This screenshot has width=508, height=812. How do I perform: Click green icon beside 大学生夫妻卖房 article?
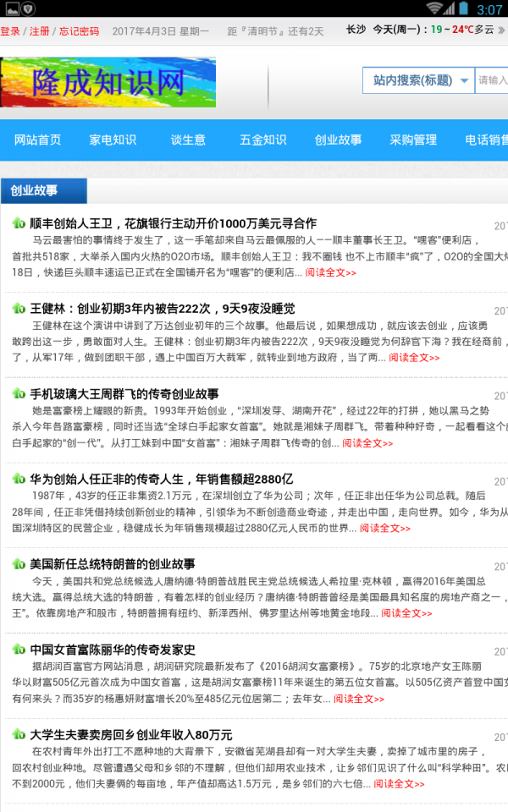point(19,734)
